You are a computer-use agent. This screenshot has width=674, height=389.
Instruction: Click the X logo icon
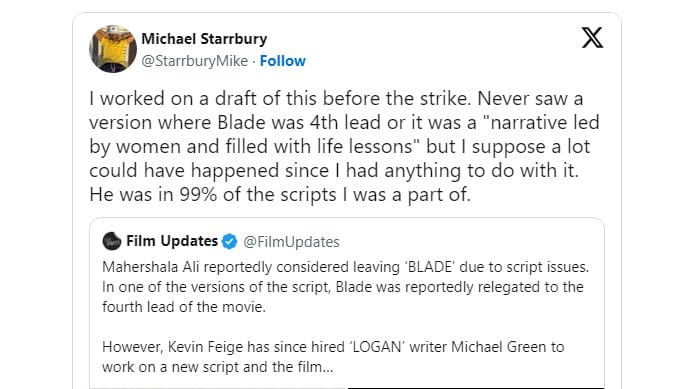point(592,37)
